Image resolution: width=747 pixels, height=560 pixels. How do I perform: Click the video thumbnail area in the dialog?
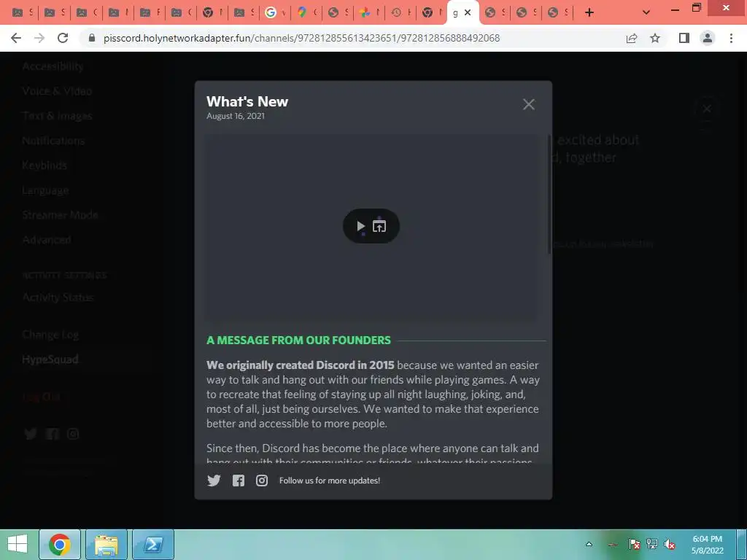click(x=371, y=227)
